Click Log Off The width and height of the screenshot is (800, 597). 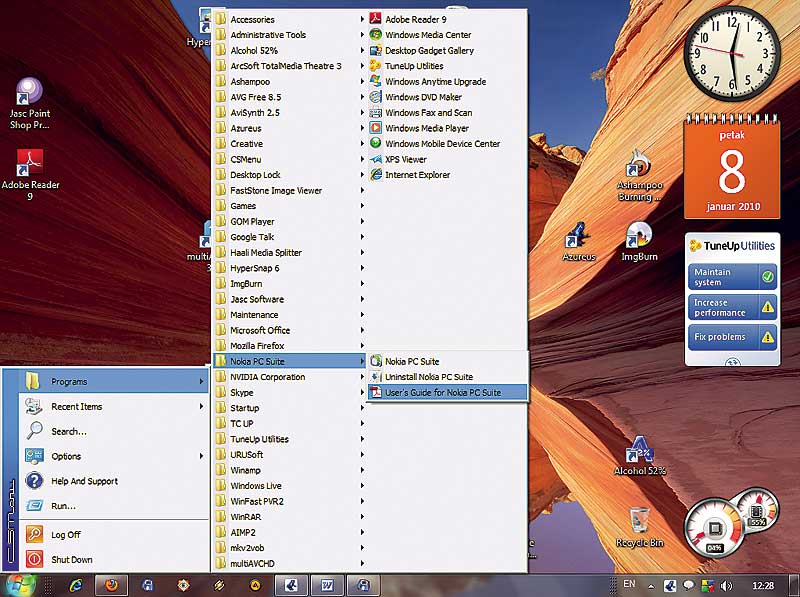pos(114,534)
